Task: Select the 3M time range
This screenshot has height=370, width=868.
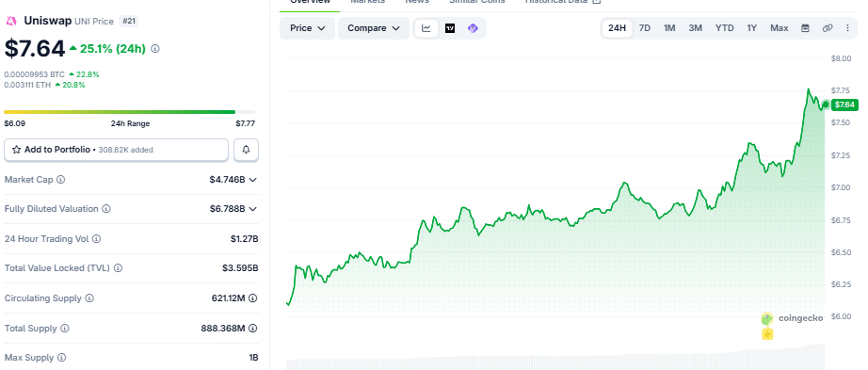Action: click(696, 28)
